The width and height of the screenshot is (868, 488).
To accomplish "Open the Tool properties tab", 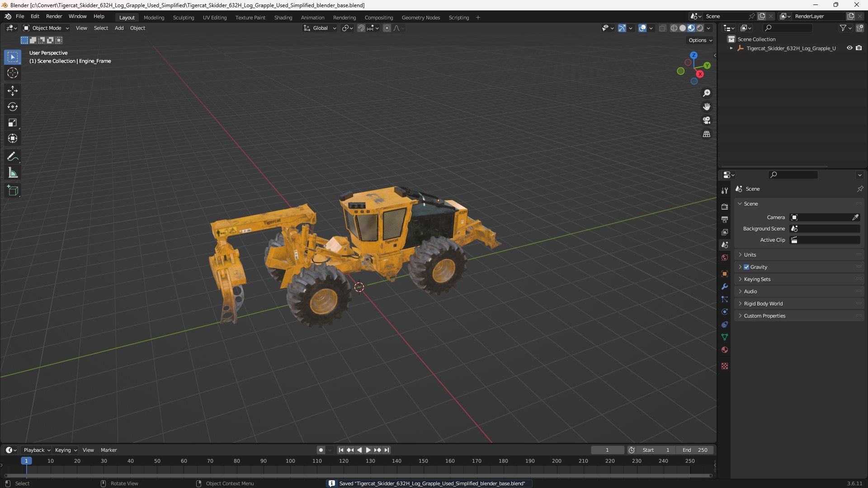I will click(725, 191).
